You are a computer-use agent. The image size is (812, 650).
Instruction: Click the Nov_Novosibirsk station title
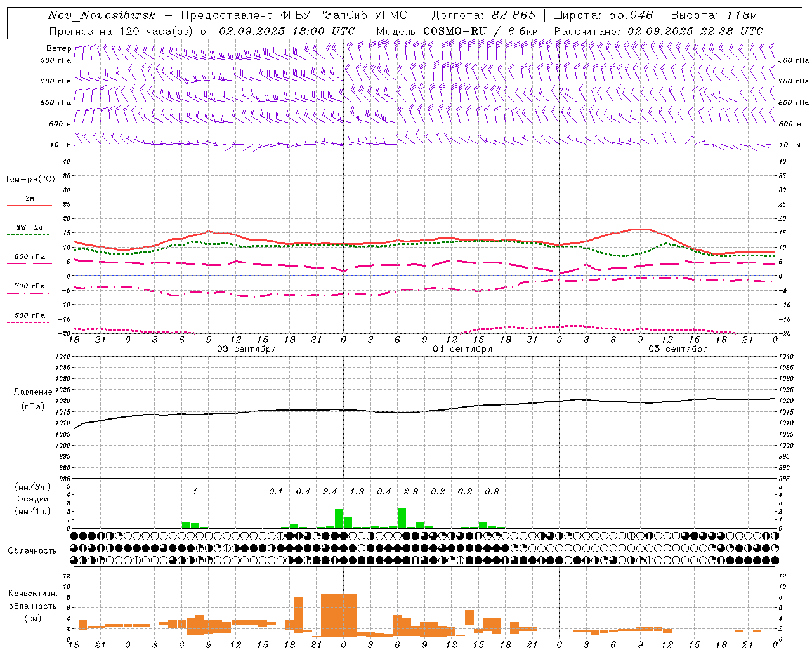102,15
